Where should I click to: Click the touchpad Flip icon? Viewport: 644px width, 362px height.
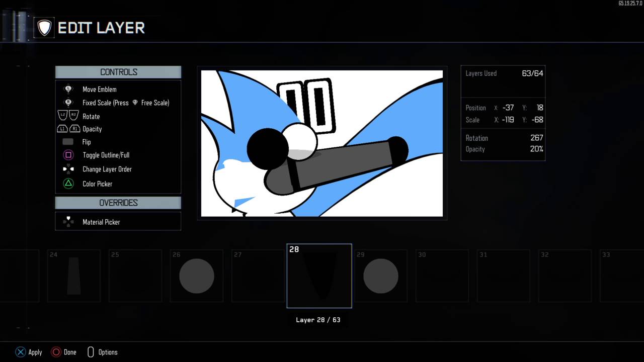68,142
